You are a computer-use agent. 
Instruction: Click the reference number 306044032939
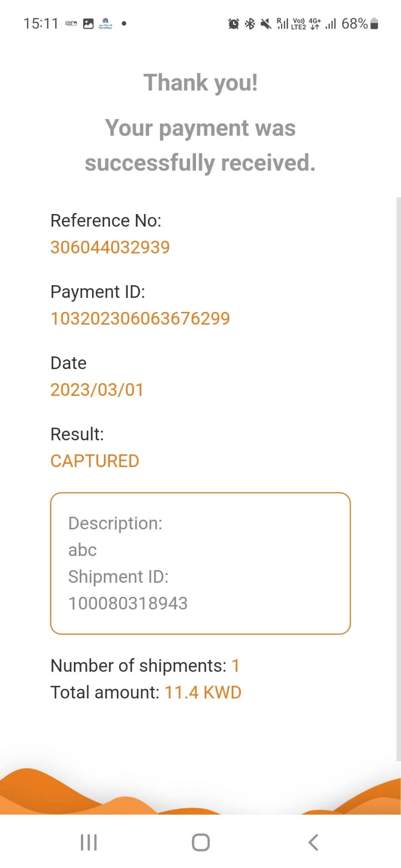click(x=110, y=247)
